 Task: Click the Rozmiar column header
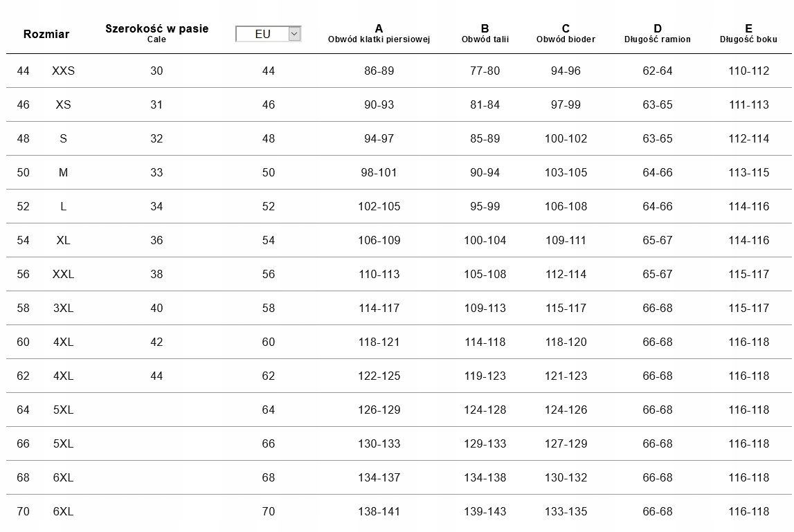coord(46,34)
